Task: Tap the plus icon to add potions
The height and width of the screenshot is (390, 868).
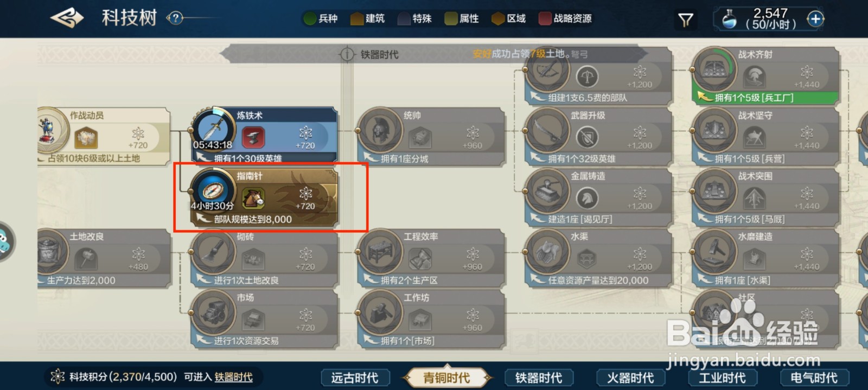Action: 815,19
